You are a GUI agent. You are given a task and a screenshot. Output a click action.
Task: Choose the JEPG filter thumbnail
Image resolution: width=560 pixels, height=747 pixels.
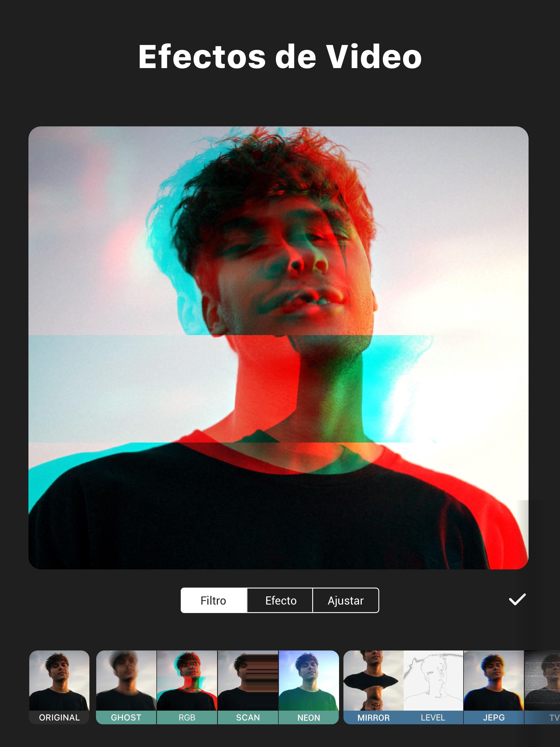(x=494, y=687)
